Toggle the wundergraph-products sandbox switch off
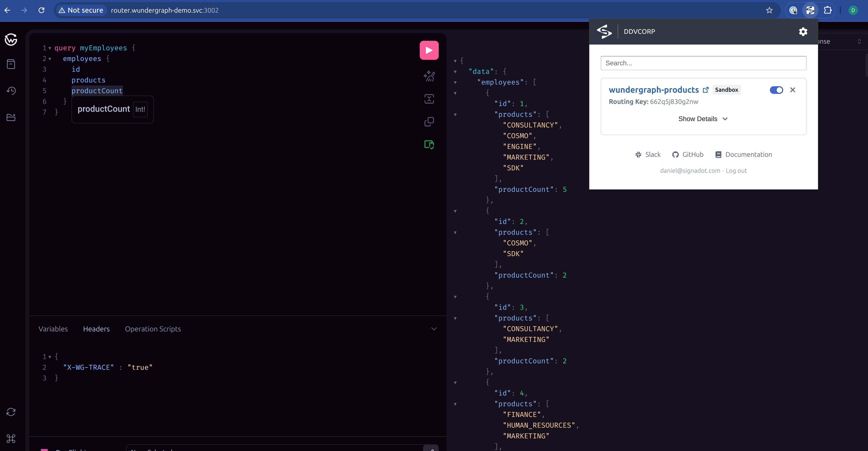Viewport: 868px width, 451px height. (776, 90)
